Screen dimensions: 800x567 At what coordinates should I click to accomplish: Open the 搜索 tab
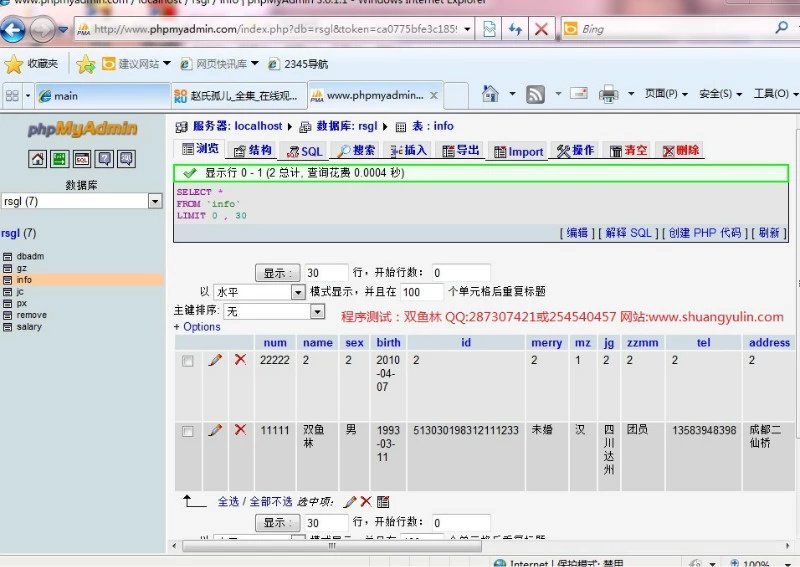pos(357,151)
